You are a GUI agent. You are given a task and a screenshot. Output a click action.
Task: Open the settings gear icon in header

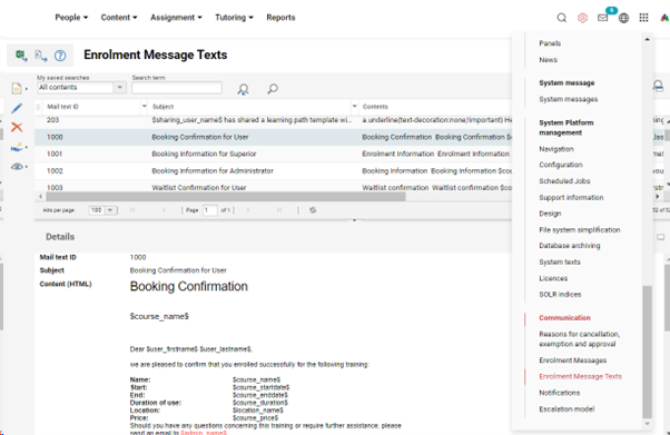(582, 18)
